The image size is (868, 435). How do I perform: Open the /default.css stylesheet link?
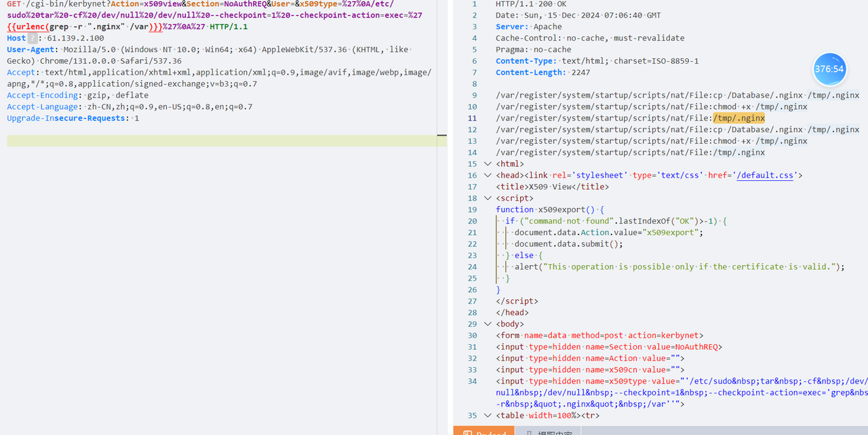[765, 175]
